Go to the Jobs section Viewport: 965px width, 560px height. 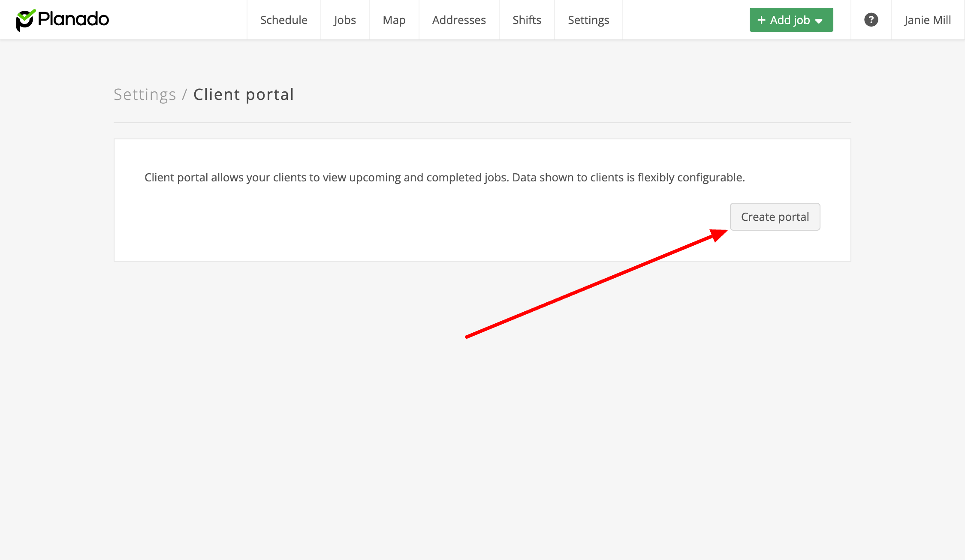click(x=344, y=20)
